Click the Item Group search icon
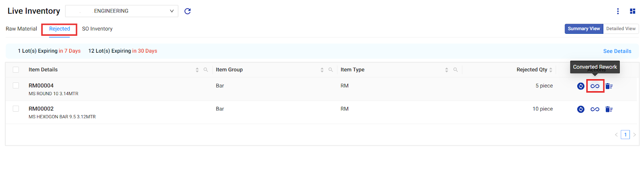Viewport: 644px width, 178px height. tap(330, 70)
